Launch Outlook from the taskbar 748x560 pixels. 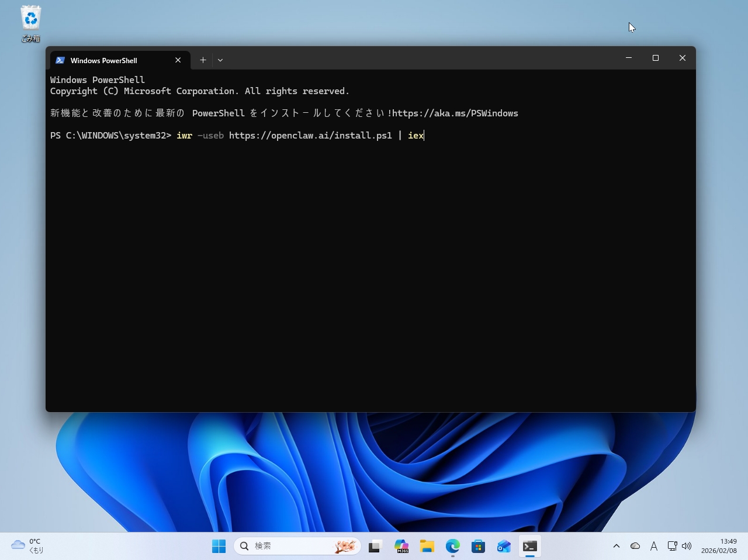tap(504, 546)
